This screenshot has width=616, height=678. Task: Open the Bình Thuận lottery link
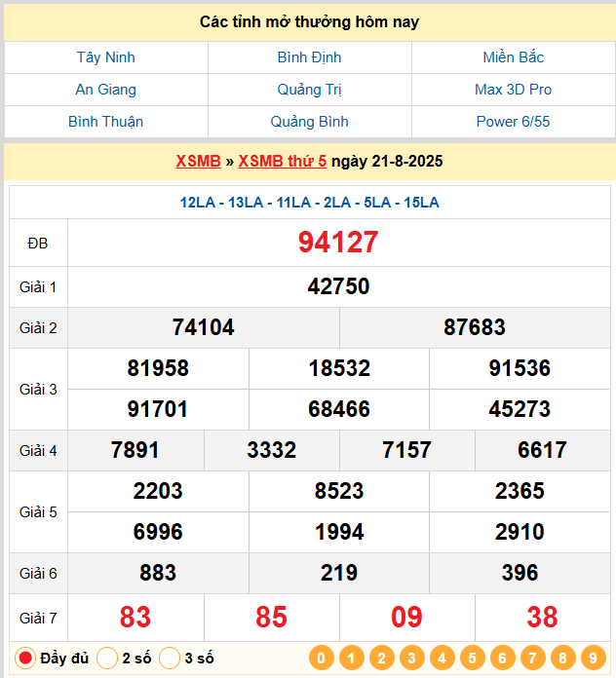[105, 122]
